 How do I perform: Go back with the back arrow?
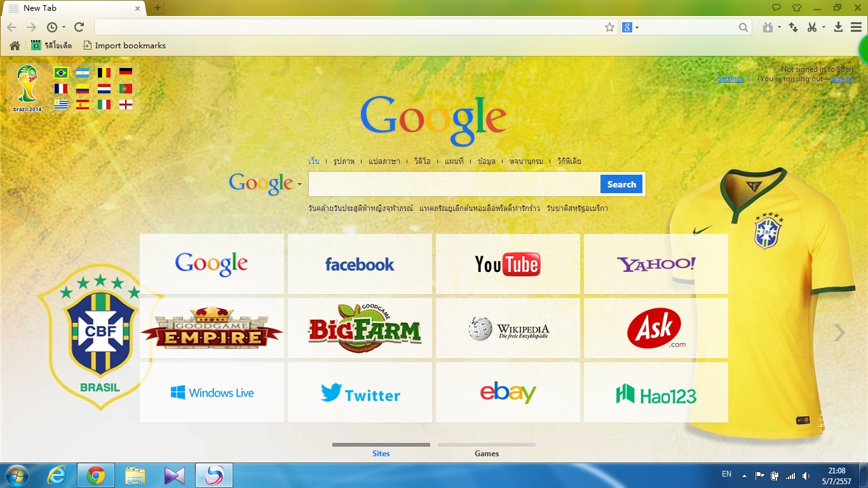point(12,27)
